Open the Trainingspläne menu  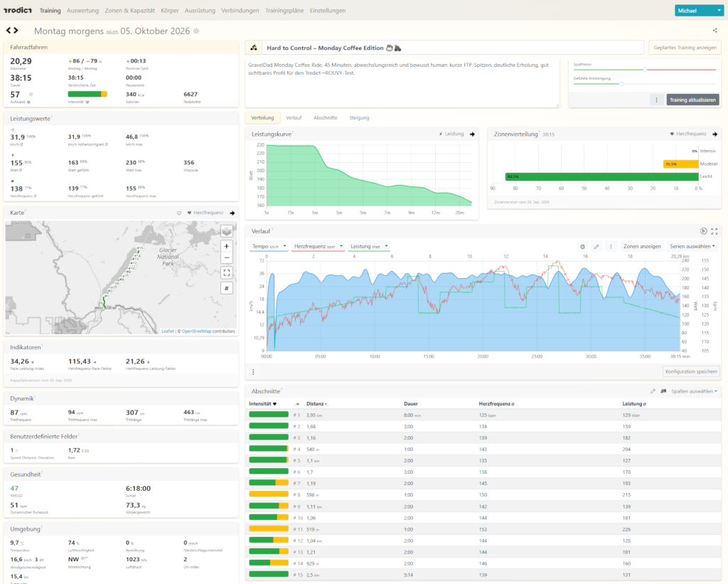[x=284, y=10]
